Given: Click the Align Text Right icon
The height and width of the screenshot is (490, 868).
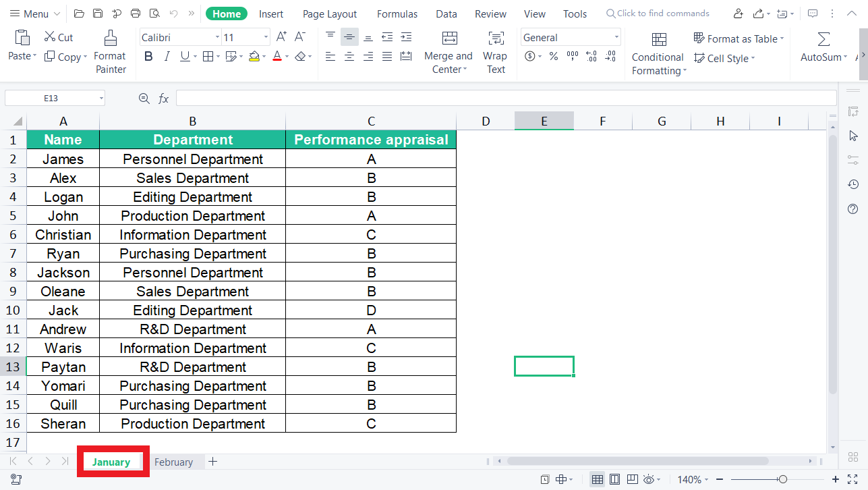Looking at the screenshot, I should (368, 57).
